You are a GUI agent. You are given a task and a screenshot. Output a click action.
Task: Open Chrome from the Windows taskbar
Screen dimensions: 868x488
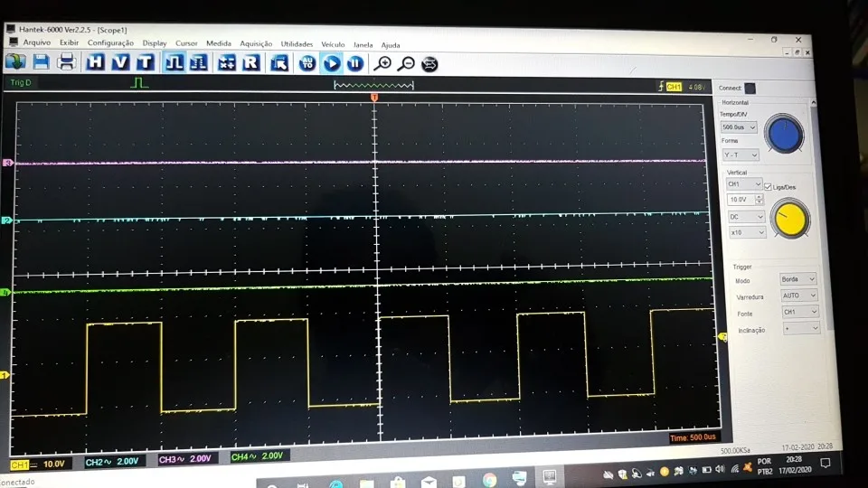(x=489, y=480)
